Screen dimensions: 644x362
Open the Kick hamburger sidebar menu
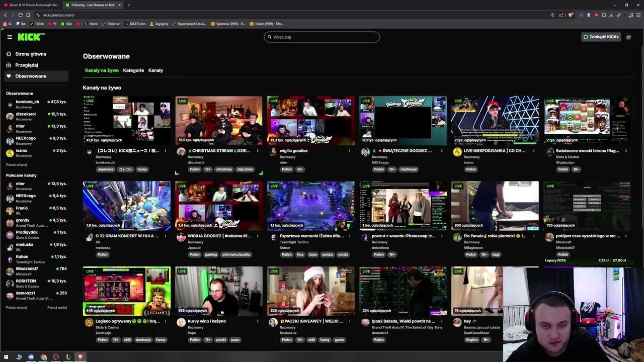pos(10,37)
